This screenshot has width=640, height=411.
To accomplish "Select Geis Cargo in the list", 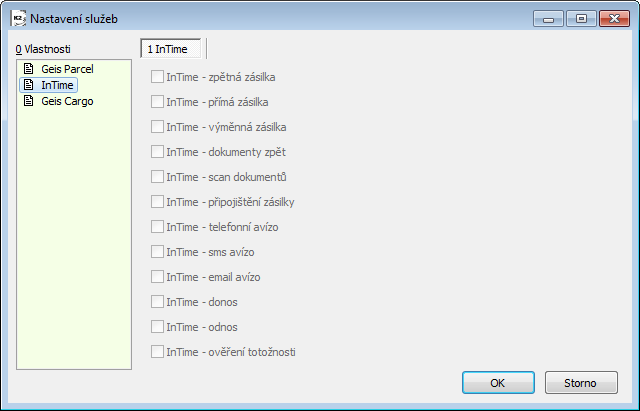I will pos(67,101).
